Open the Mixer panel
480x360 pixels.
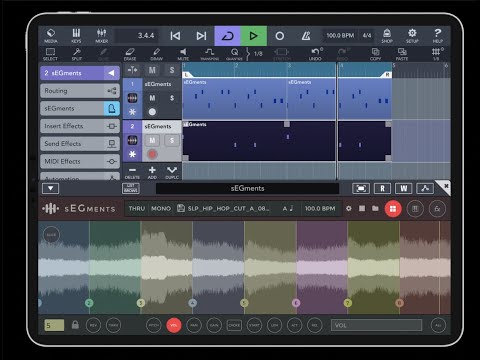point(101,36)
